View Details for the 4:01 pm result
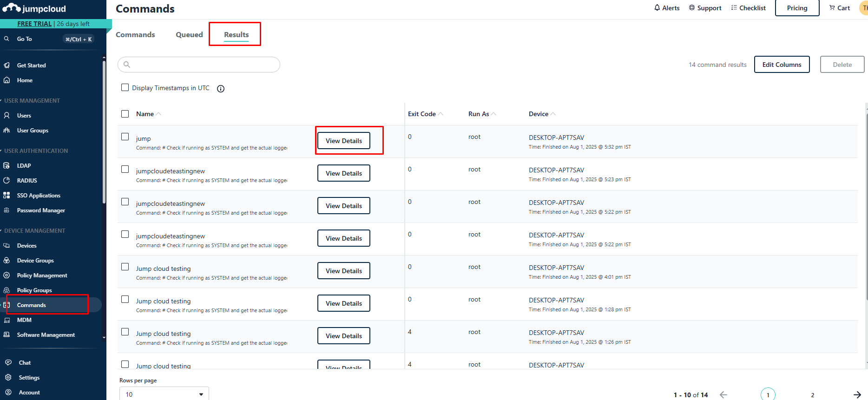 click(x=344, y=271)
